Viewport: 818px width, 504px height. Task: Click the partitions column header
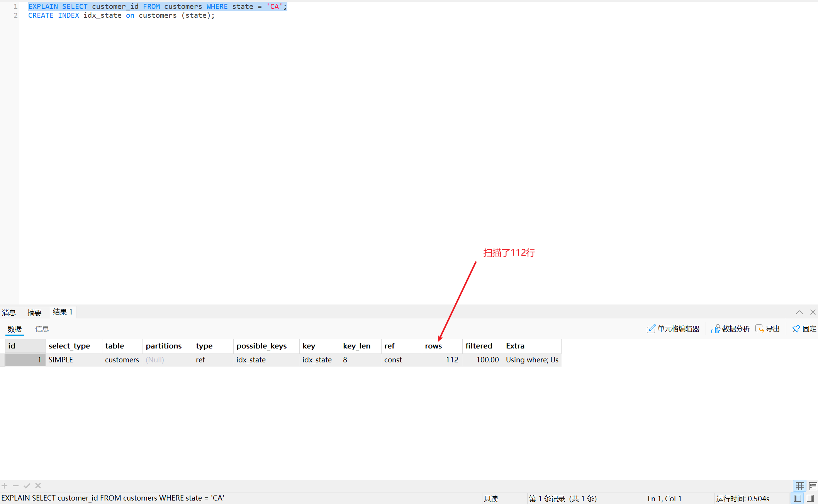[168, 346]
